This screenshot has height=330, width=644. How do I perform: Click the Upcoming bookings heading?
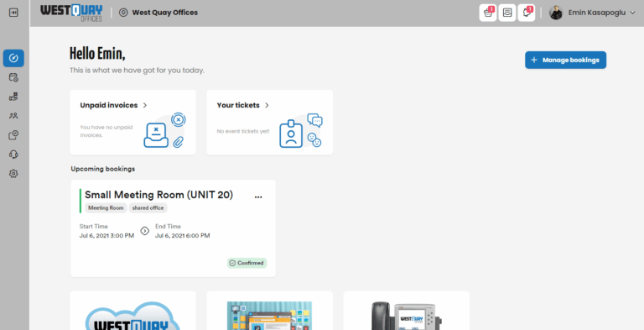[x=102, y=169]
